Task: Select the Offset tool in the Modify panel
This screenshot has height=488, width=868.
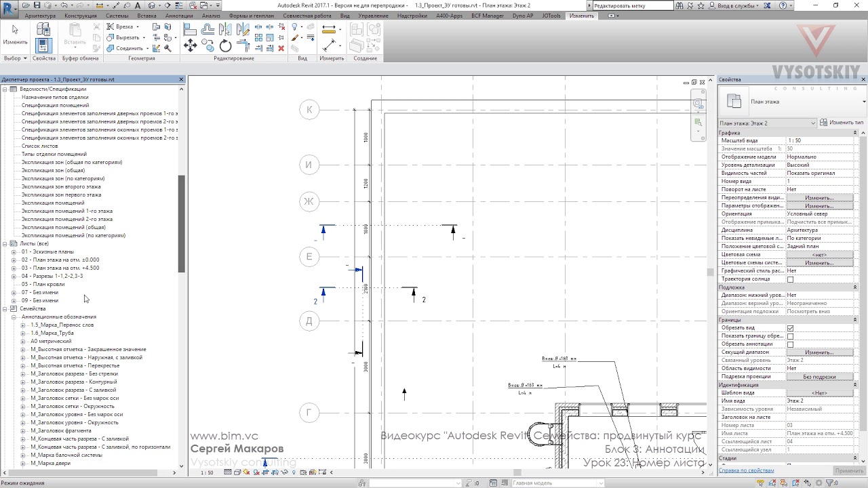Action: coord(208,29)
